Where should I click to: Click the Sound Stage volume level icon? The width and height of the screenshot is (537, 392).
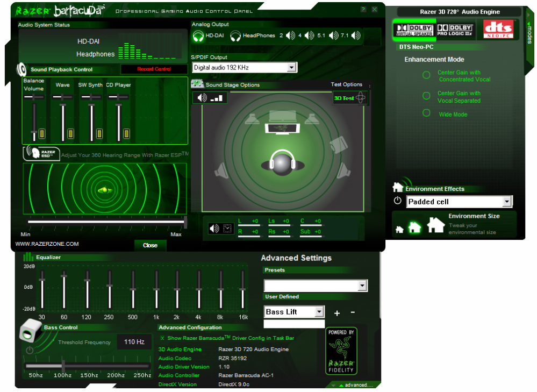[210, 98]
